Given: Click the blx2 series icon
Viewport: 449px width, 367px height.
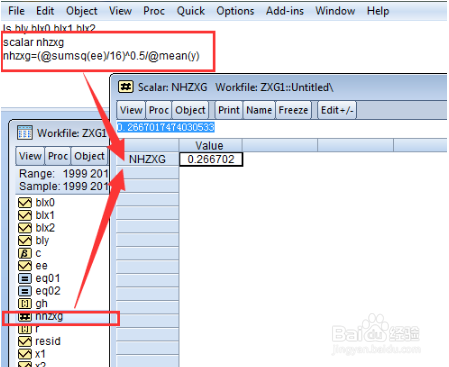Looking at the screenshot, I should coord(25,228).
